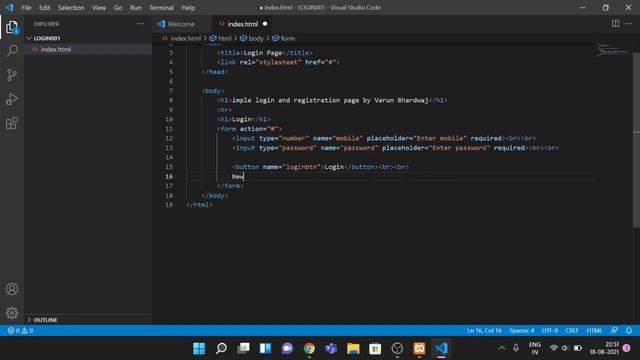Click the errors and warnings status indicator

[x=20, y=331]
